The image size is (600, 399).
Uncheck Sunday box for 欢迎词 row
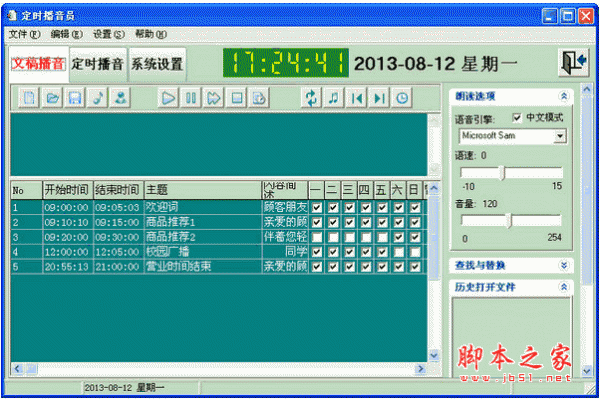[415, 207]
